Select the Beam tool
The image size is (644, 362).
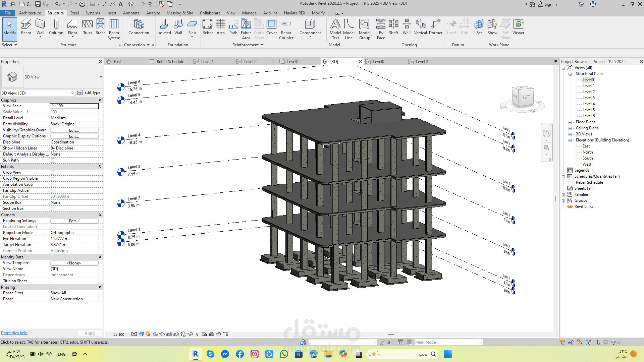(26, 27)
